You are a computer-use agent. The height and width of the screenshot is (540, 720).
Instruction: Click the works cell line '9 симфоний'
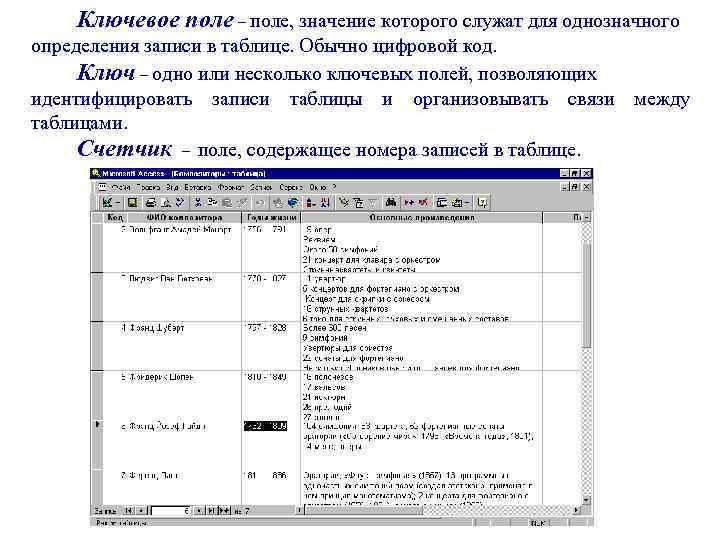tap(326, 338)
